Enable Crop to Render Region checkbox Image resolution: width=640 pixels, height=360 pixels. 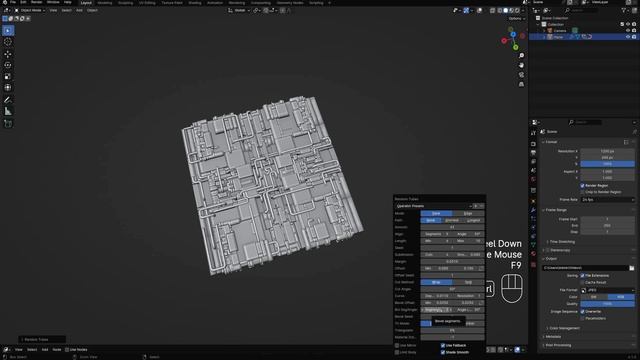[582, 192]
